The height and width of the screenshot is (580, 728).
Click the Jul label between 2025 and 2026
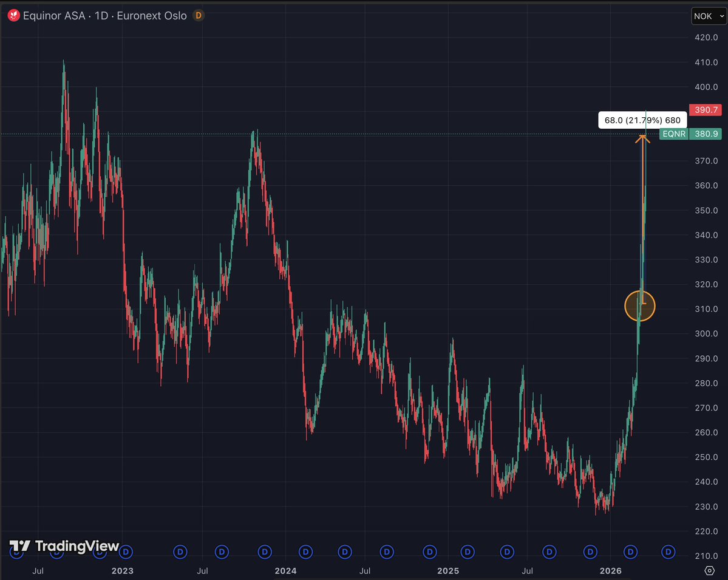point(528,571)
